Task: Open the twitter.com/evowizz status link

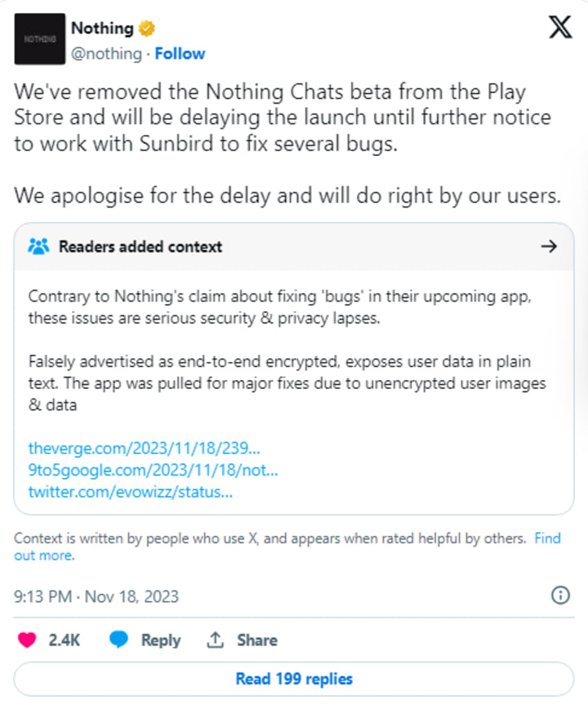Action: pos(131,492)
